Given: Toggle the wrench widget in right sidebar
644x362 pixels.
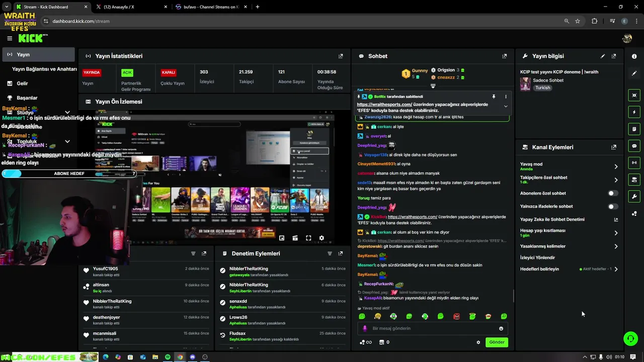Looking at the screenshot, I should pos(634,197).
